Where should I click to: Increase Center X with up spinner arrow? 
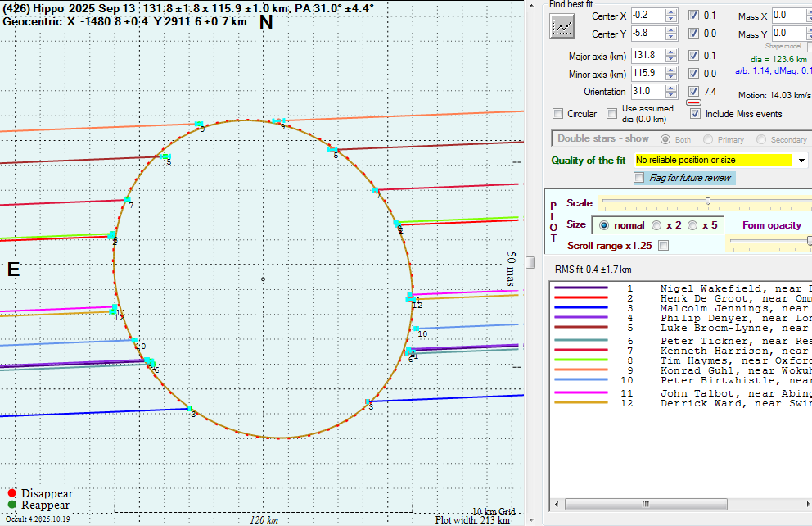point(671,12)
